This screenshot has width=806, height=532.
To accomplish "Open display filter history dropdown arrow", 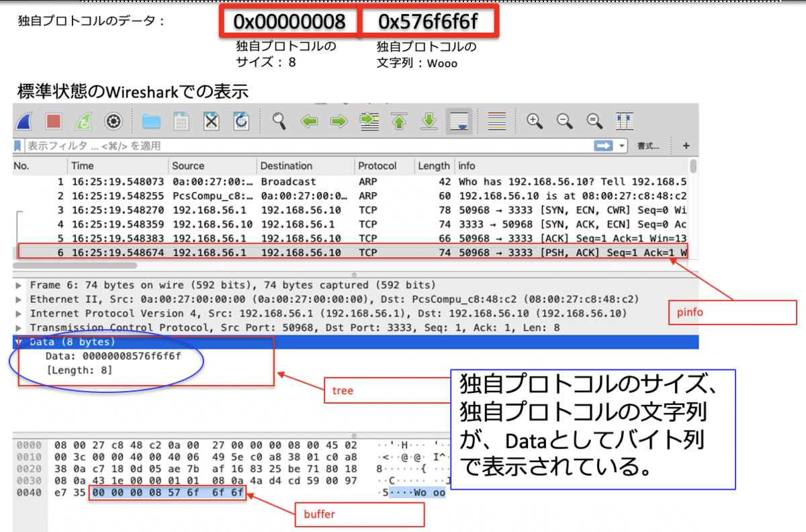I will point(622,146).
